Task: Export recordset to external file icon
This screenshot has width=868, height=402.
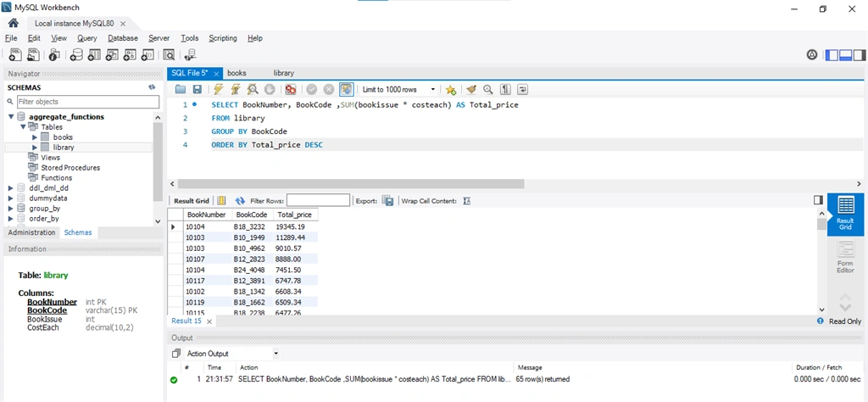Action: pos(387,200)
